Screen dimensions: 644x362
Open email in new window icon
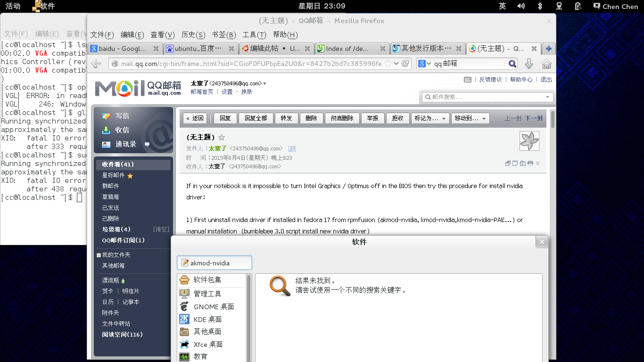click(x=508, y=164)
